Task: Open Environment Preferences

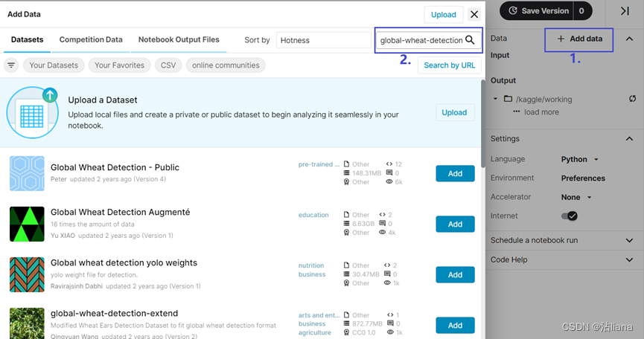Action: pyautogui.click(x=583, y=178)
